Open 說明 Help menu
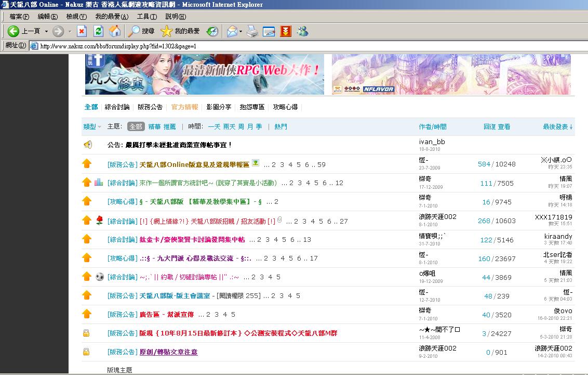The image size is (588, 375). [176, 17]
